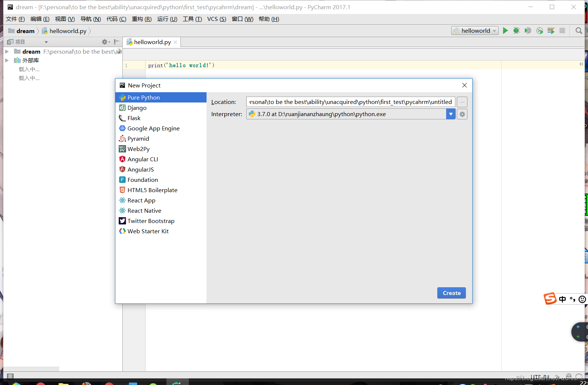Open the 帮助 (H) menu
This screenshot has height=385, width=588.
[269, 19]
